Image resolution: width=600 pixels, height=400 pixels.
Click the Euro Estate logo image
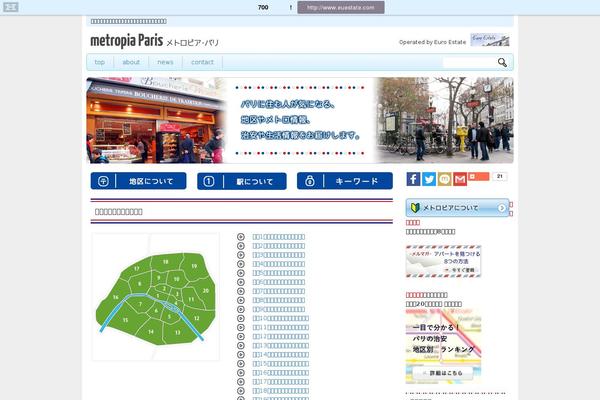click(490, 40)
